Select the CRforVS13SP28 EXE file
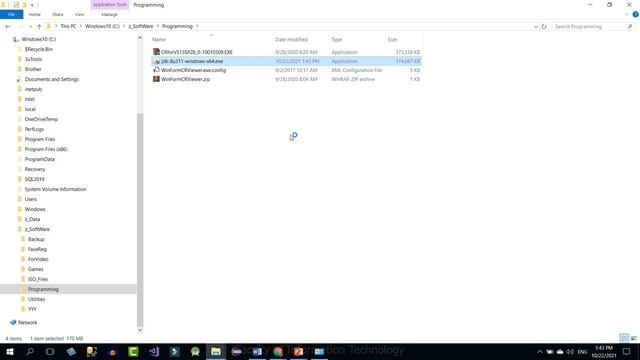The width and height of the screenshot is (640, 360). point(197,52)
